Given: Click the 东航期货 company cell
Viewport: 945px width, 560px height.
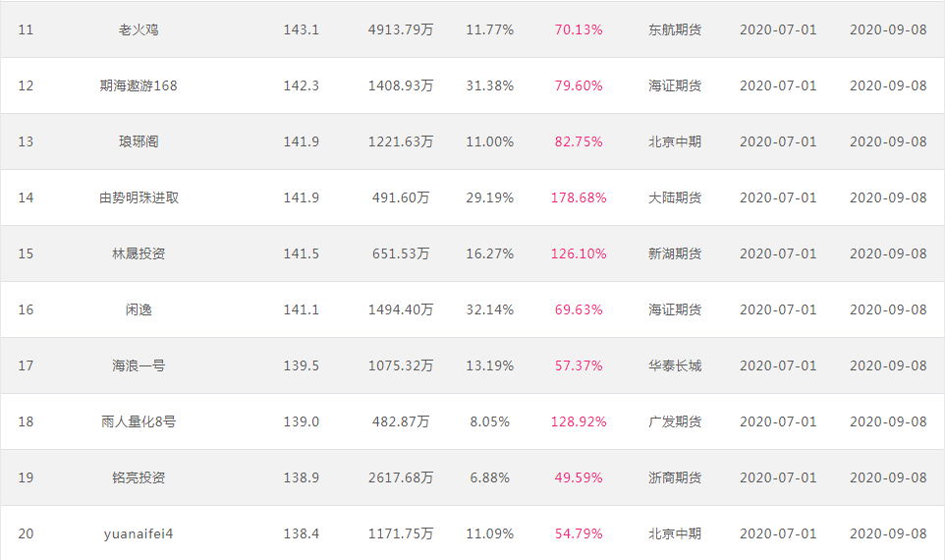Looking at the screenshot, I should click(x=675, y=29).
